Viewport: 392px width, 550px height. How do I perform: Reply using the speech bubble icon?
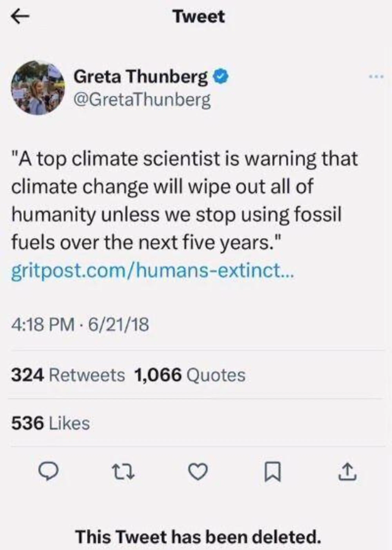[x=49, y=471]
